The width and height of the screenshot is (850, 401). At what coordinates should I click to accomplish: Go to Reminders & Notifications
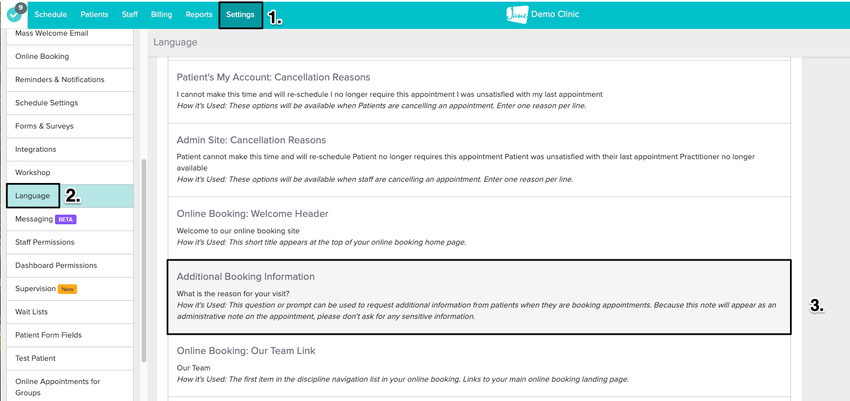click(x=70, y=80)
